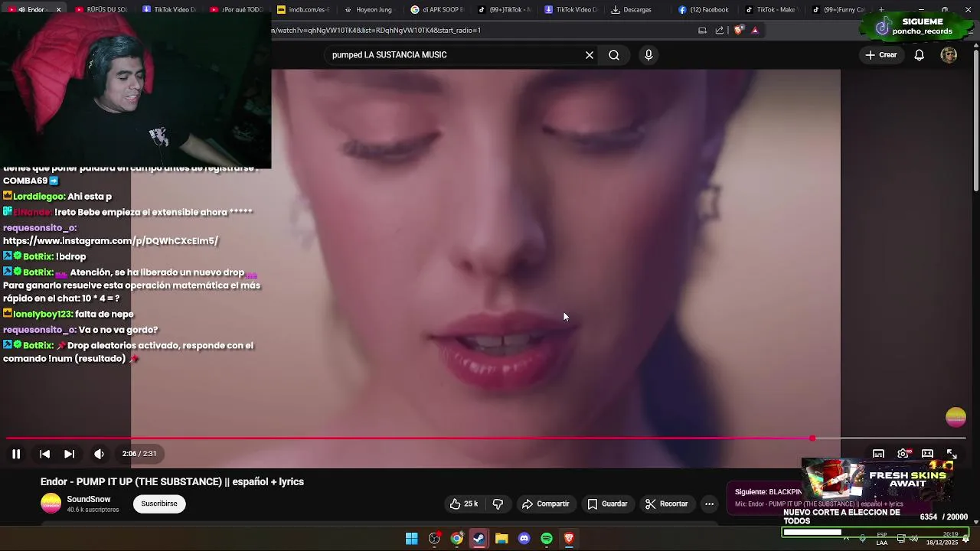Switch to the (12) Facebook tab
The height and width of the screenshot is (551, 980).
point(704,10)
